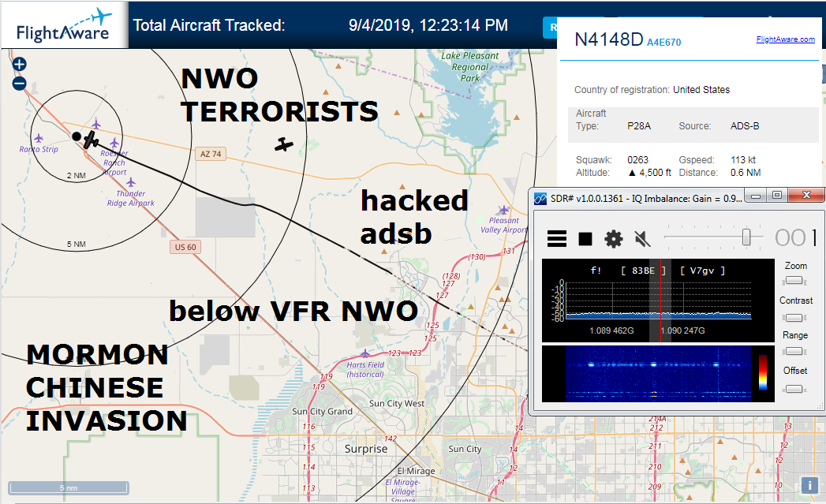Click the Sun City West label on map
This screenshot has height=504, width=826.
coord(397,404)
